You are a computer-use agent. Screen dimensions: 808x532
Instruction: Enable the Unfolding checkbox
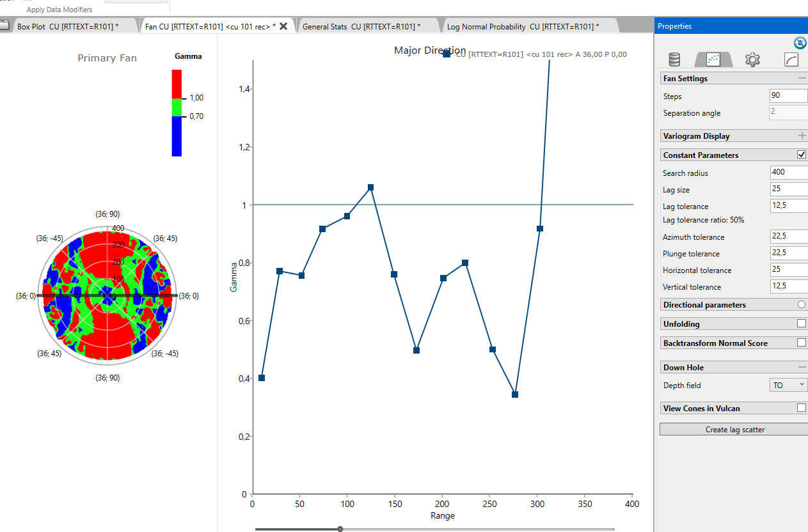coord(802,324)
